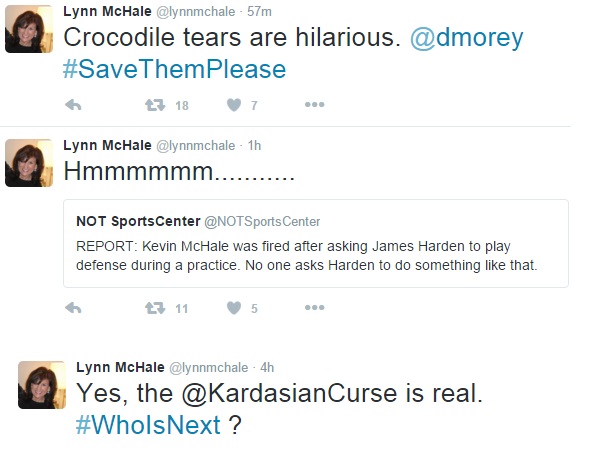Open the #SaveThemPlease hashtag
Viewport: 601px width, 453px height.
(174, 68)
